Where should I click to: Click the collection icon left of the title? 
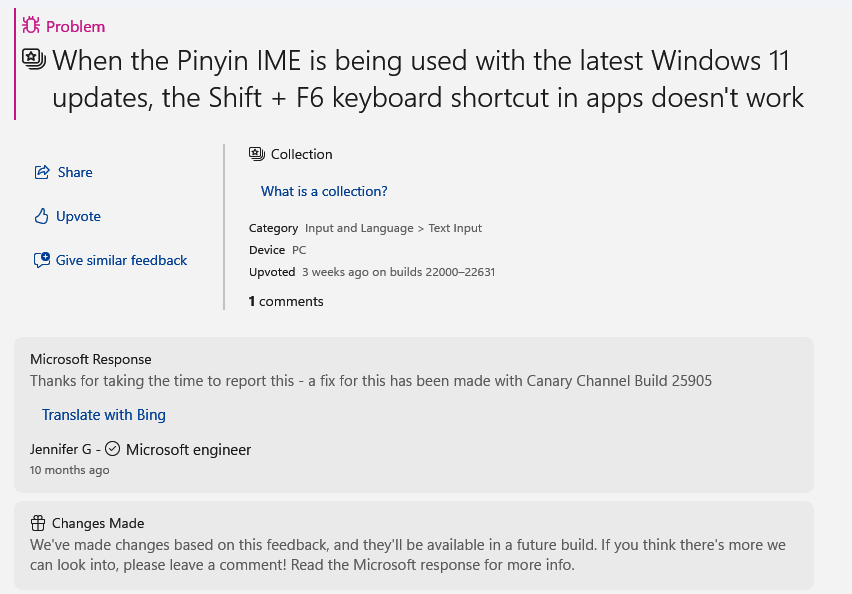pyautogui.click(x=33, y=60)
